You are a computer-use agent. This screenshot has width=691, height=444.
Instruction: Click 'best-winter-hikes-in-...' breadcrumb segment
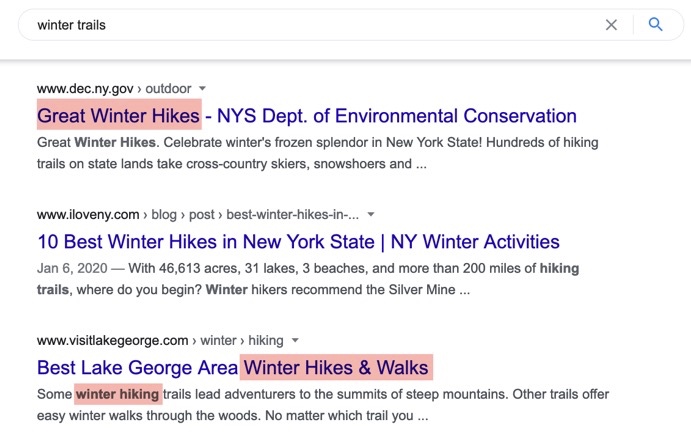[x=293, y=215]
